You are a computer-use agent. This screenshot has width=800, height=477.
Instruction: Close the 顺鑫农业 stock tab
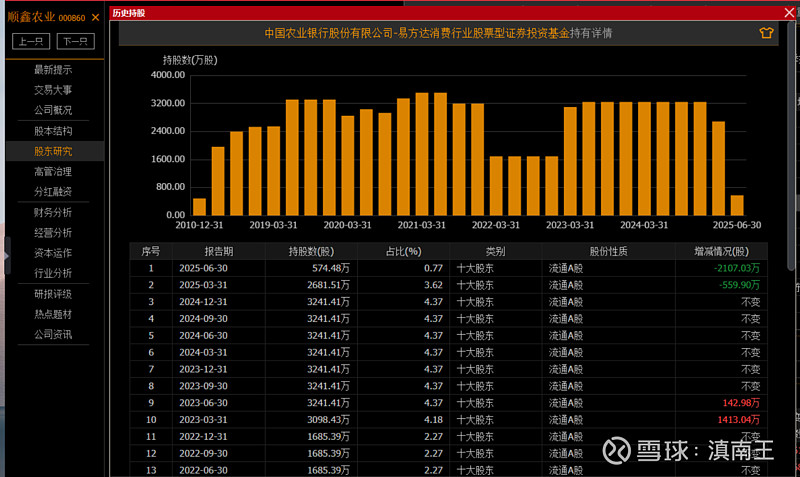(95, 18)
